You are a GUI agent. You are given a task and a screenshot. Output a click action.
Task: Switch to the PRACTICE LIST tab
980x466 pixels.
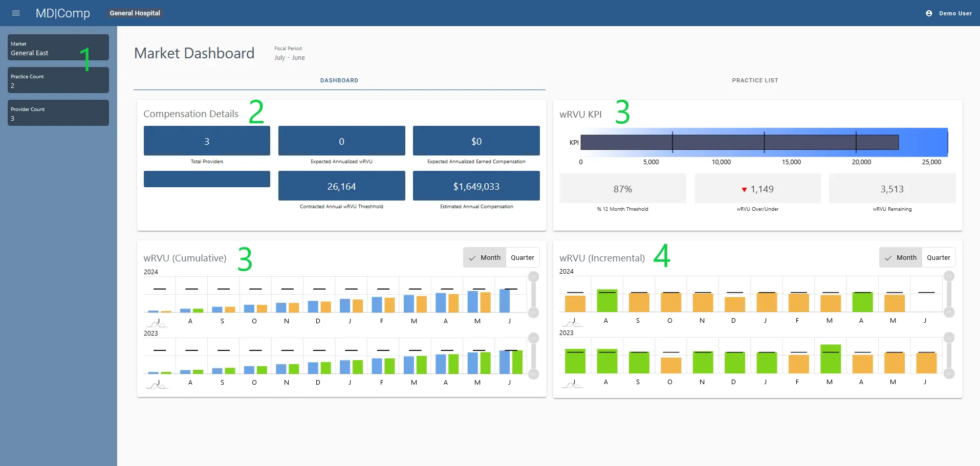755,80
